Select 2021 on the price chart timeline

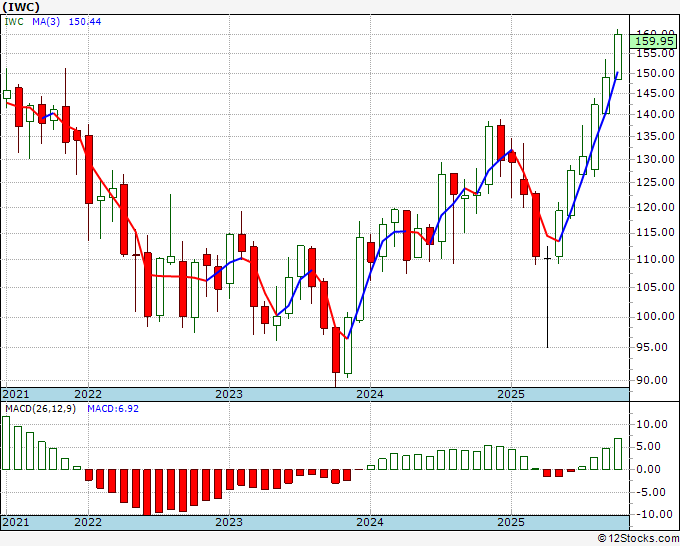(16, 394)
